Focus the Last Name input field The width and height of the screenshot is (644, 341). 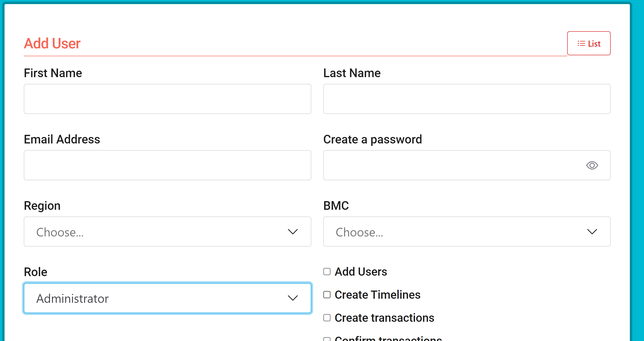[467, 99]
